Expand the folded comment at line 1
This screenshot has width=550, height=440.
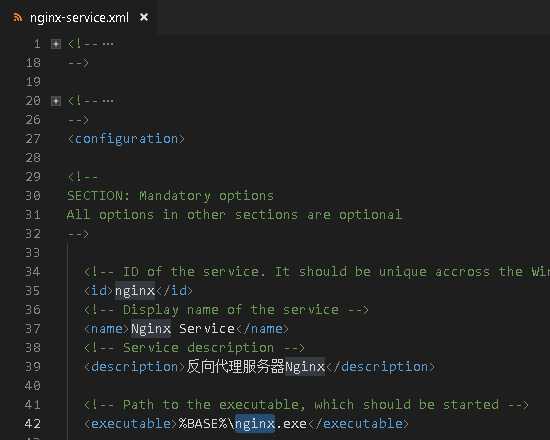56,44
